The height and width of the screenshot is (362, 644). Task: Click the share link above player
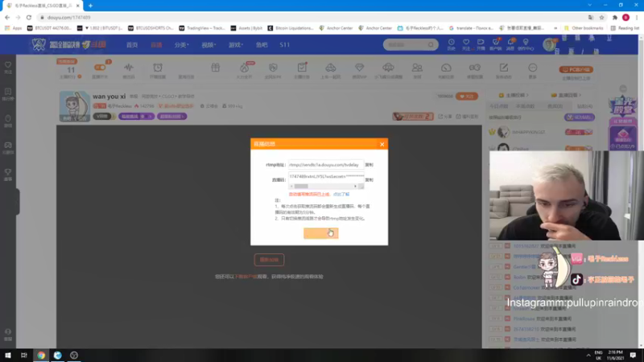tap(445, 117)
